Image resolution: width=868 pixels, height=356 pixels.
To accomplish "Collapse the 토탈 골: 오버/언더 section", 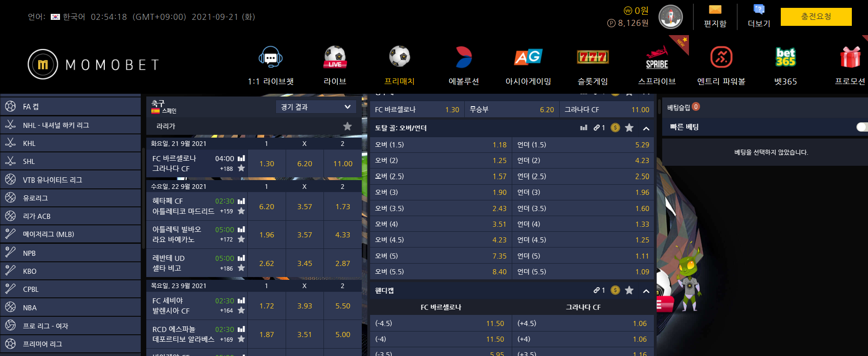I will [646, 128].
